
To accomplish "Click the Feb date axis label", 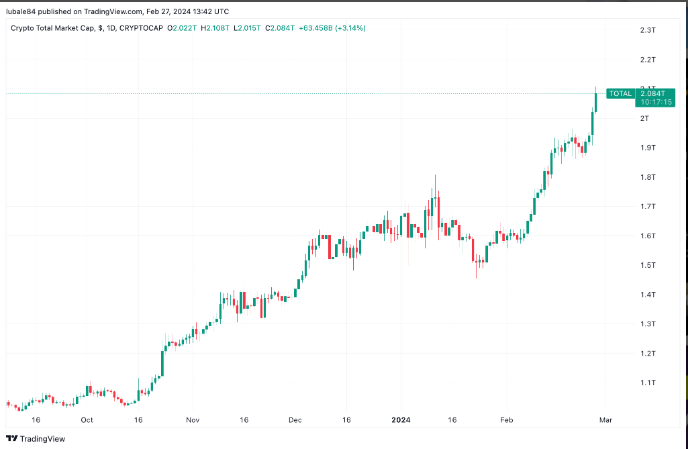I will 507,420.
